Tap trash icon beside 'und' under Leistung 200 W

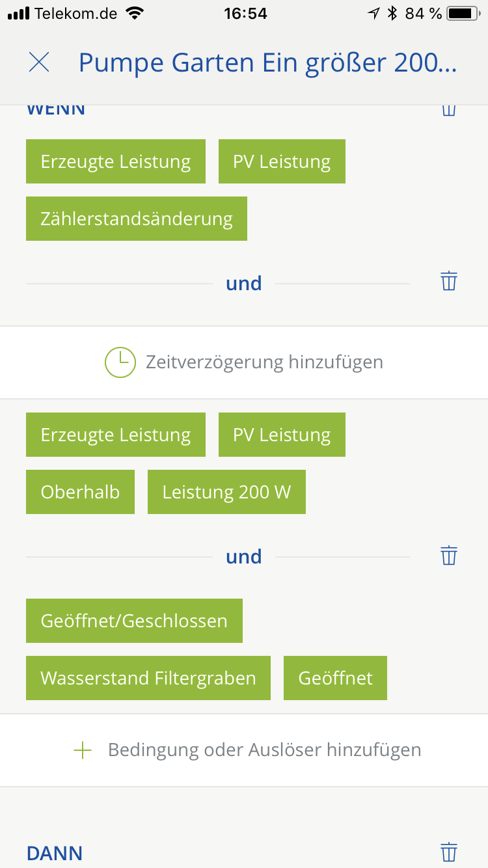click(x=449, y=556)
